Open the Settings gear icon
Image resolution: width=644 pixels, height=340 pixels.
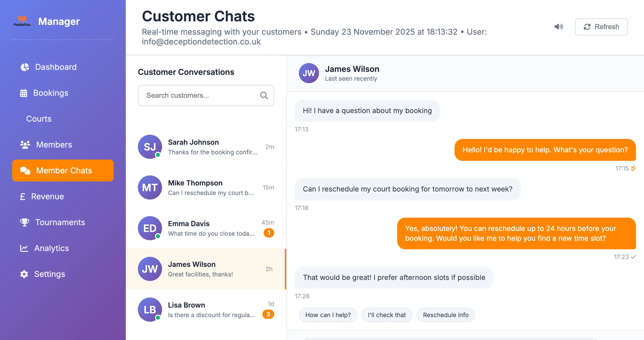coord(24,274)
